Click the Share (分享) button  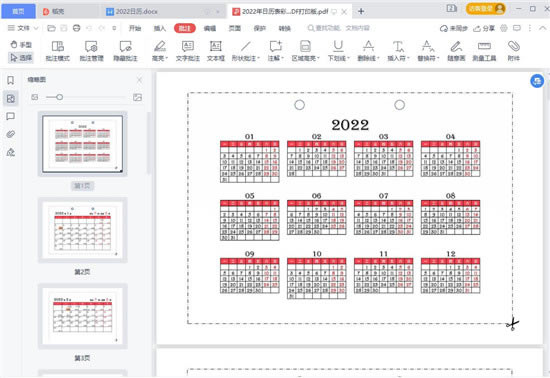point(484,28)
